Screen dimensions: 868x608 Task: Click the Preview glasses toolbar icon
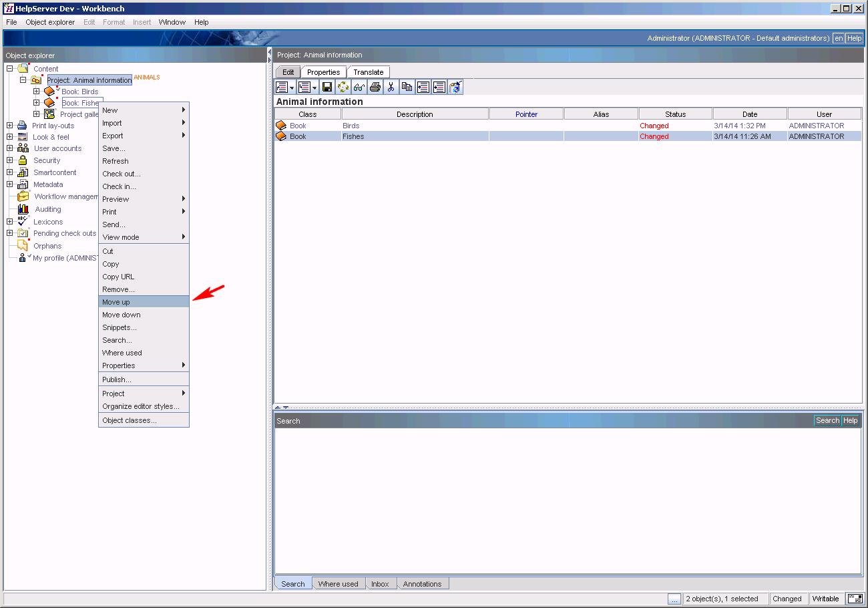359,87
